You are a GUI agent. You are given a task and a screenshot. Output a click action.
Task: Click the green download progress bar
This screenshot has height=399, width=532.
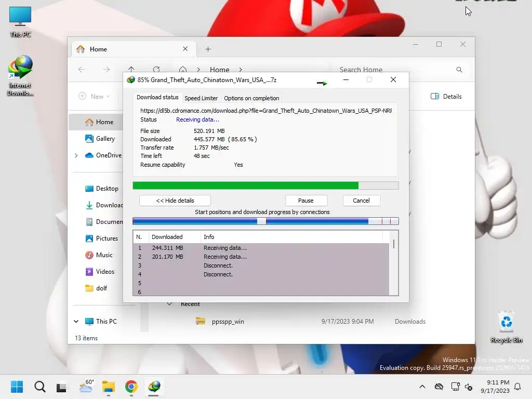[x=265, y=185]
